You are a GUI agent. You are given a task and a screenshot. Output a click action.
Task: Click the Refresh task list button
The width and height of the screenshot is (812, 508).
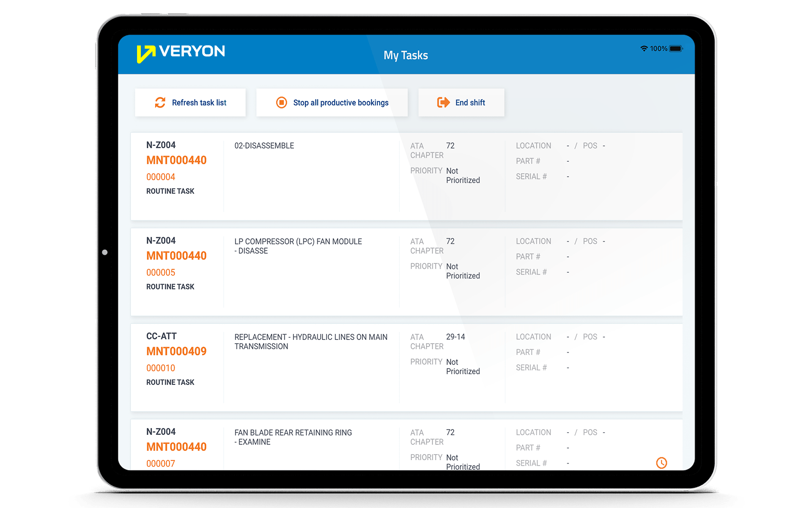192,102
